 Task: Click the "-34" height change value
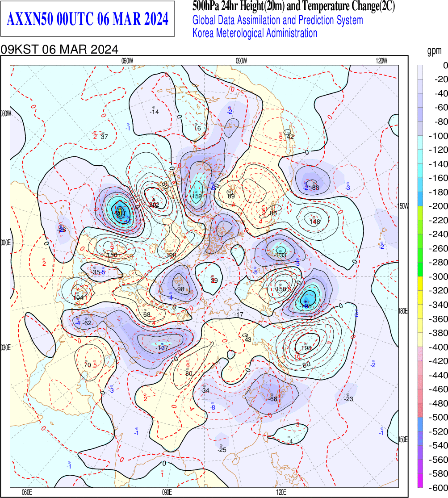[205, 390]
